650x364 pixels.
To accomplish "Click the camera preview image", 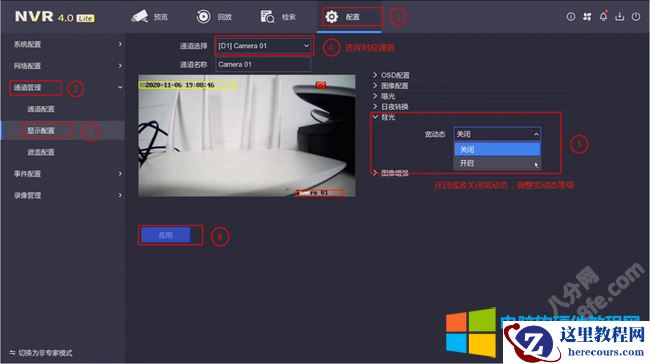I will [x=247, y=136].
